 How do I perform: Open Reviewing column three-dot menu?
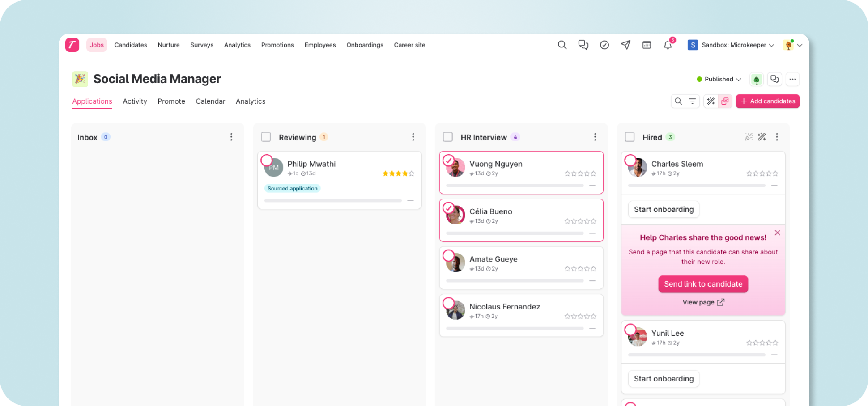pos(413,137)
